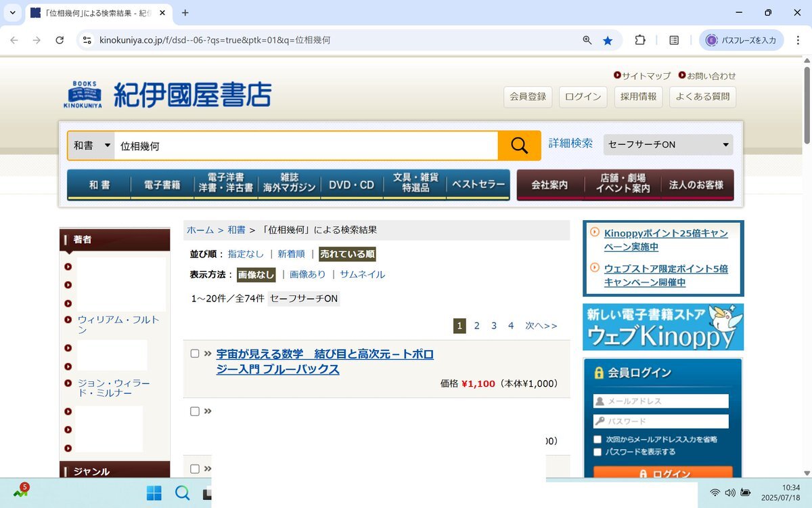The width and height of the screenshot is (812, 508).
Task: Open the tab search chevron at top-left
Action: point(12,13)
